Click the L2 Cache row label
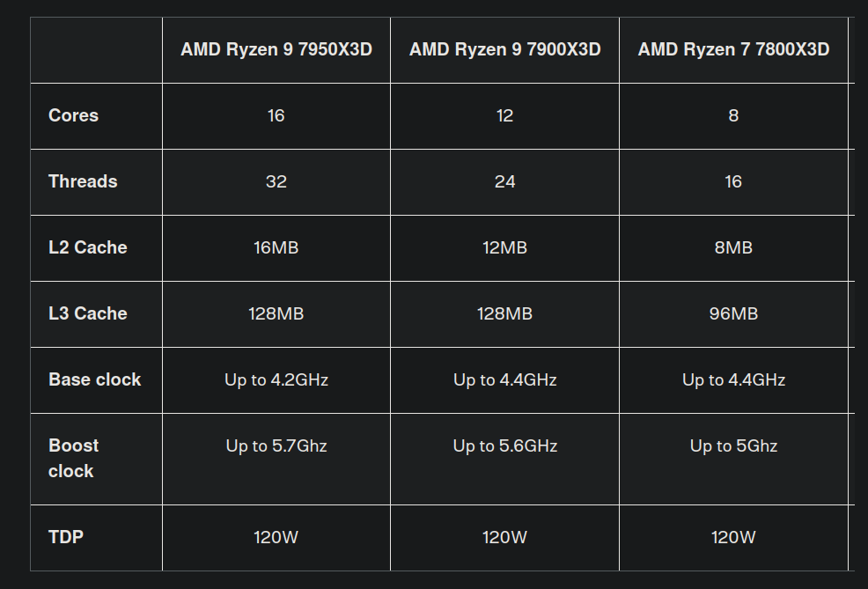The width and height of the screenshot is (868, 589). click(x=88, y=247)
